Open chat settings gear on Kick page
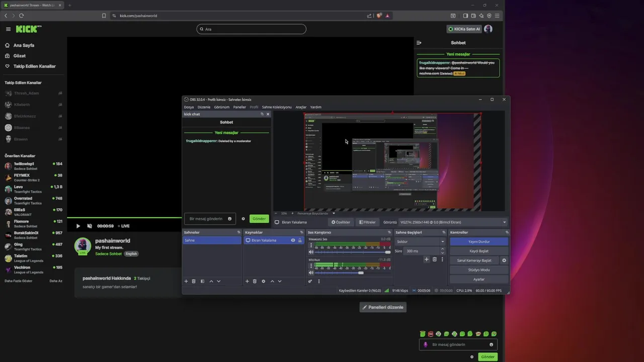Screen dimensions: 644x362 click(x=472, y=356)
